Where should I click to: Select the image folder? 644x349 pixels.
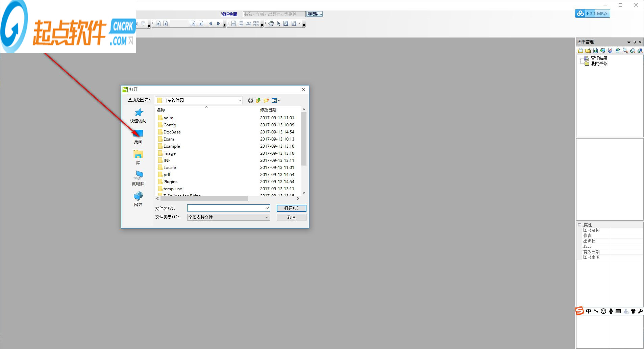[169, 153]
